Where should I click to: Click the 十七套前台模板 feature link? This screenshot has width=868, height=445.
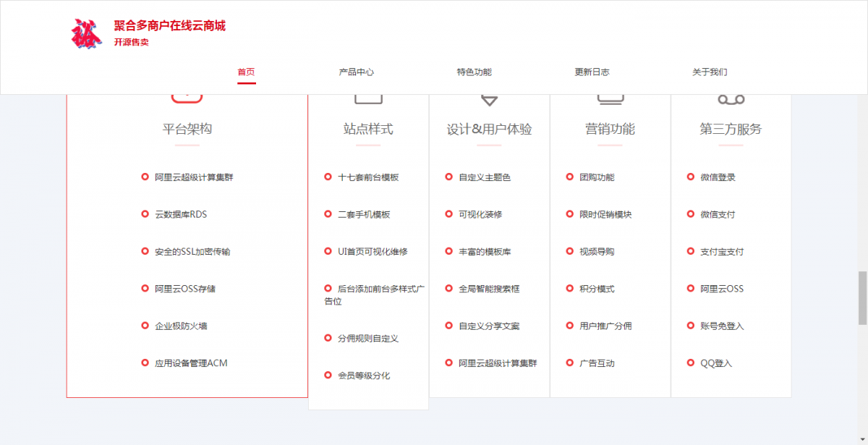coord(368,177)
